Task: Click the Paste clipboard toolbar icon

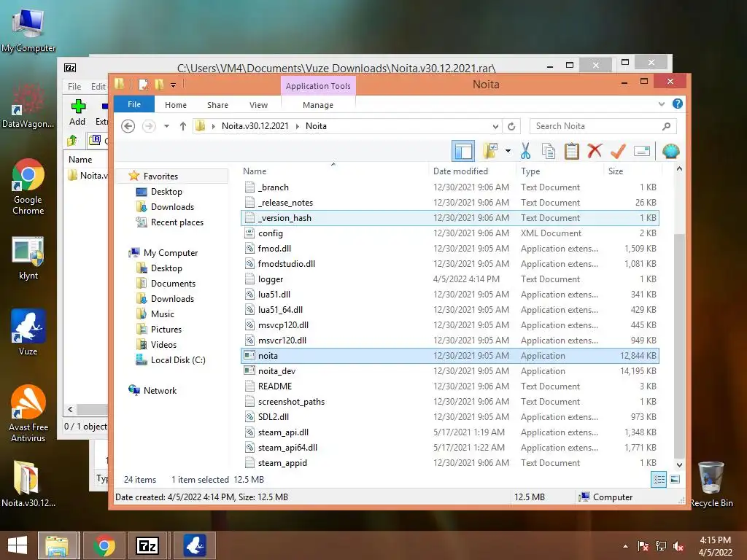Action: (572, 151)
